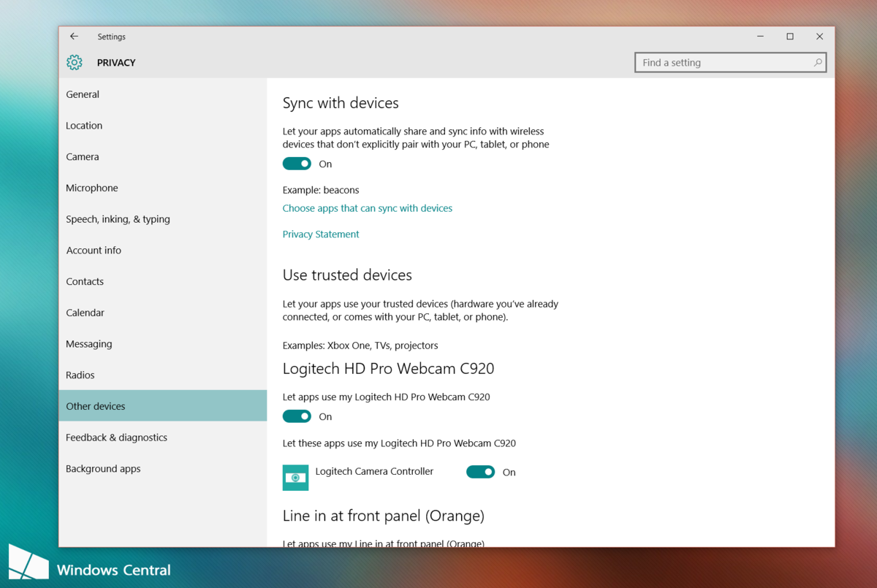Select Camera in the sidebar
This screenshot has height=588, width=877.
point(163,157)
